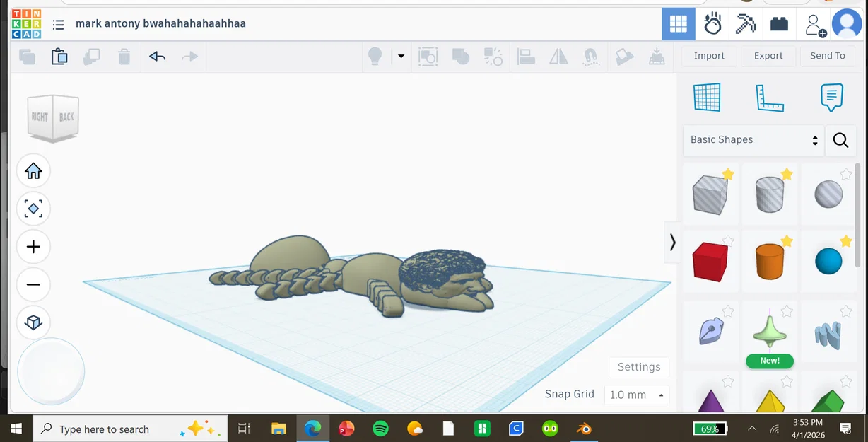Open the Basic Shapes category dropdown
This screenshot has width=868, height=442.
tap(753, 139)
